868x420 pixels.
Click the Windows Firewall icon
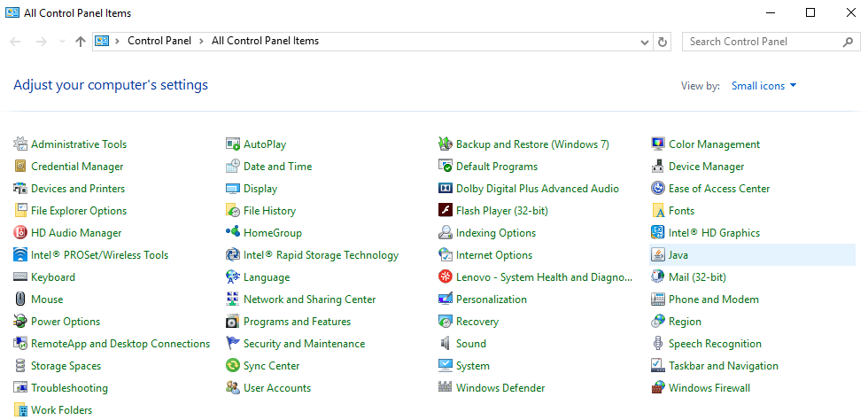pos(658,388)
